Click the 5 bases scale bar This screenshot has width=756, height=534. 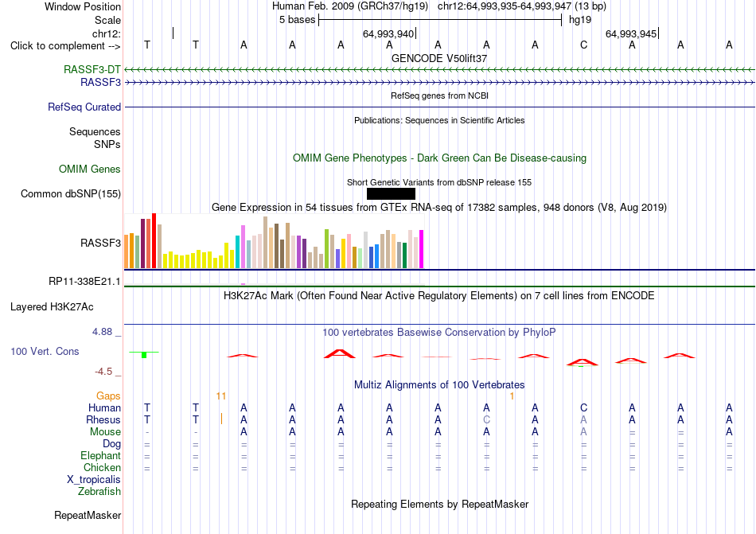click(440, 20)
